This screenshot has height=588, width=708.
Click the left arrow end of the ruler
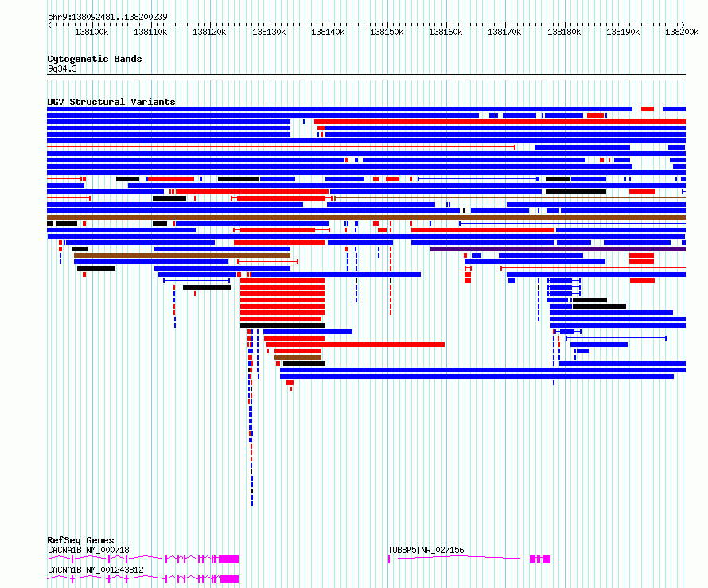[49, 25]
